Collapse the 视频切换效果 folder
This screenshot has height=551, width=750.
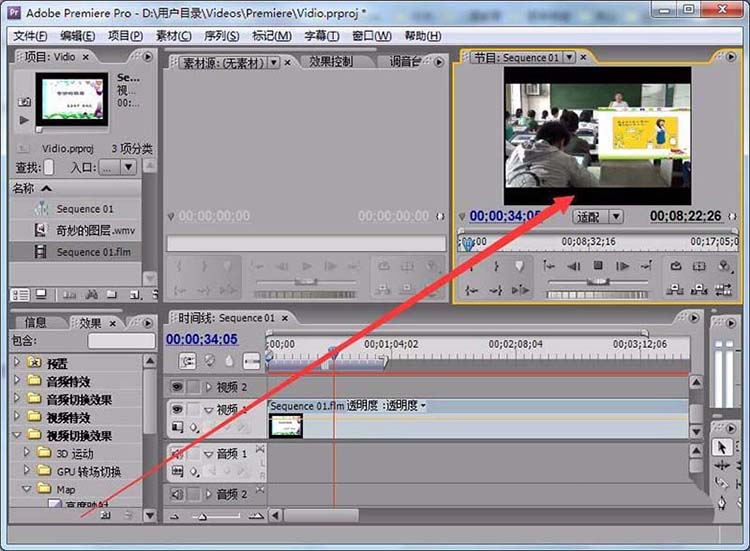17,435
